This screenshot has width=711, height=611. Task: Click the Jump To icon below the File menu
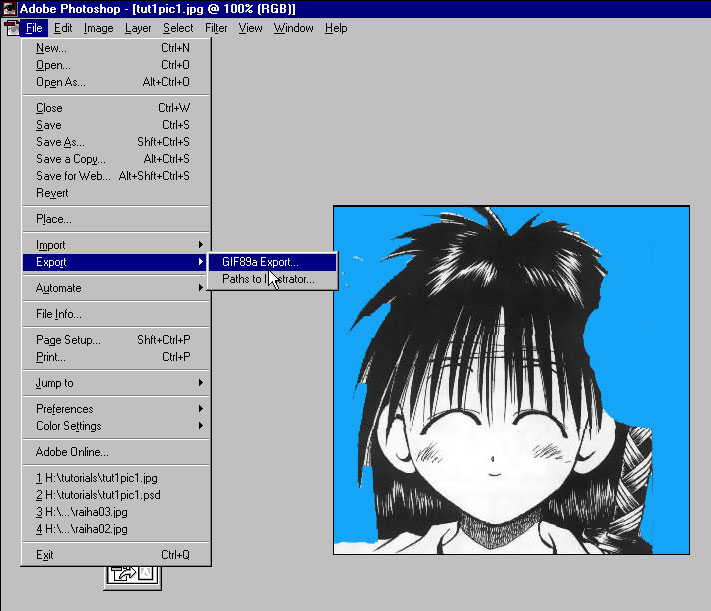click(x=133, y=575)
